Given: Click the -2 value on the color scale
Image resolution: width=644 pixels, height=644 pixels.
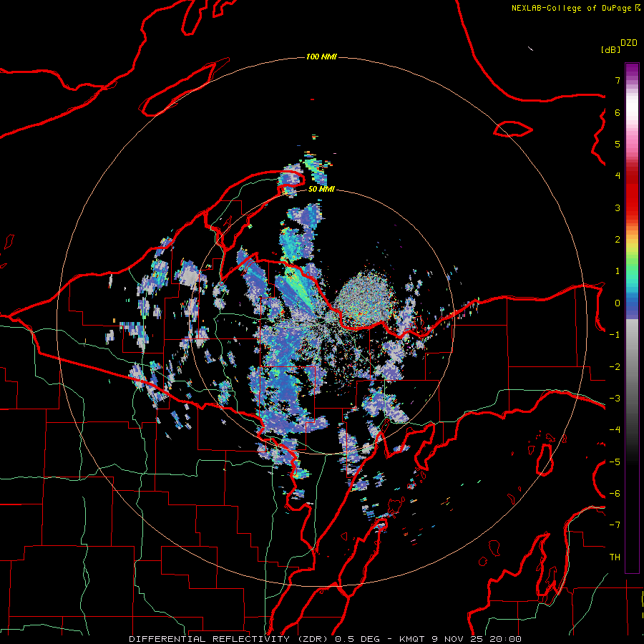Looking at the screenshot, I should (615, 367).
